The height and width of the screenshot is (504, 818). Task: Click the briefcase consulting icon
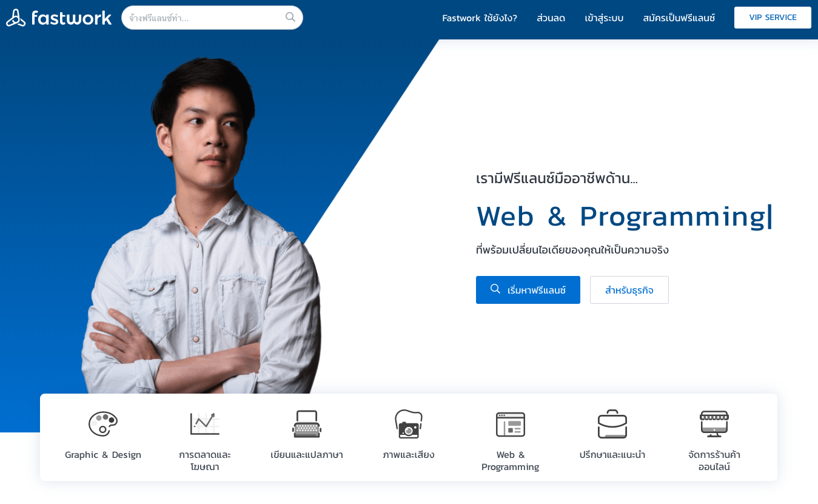612,423
